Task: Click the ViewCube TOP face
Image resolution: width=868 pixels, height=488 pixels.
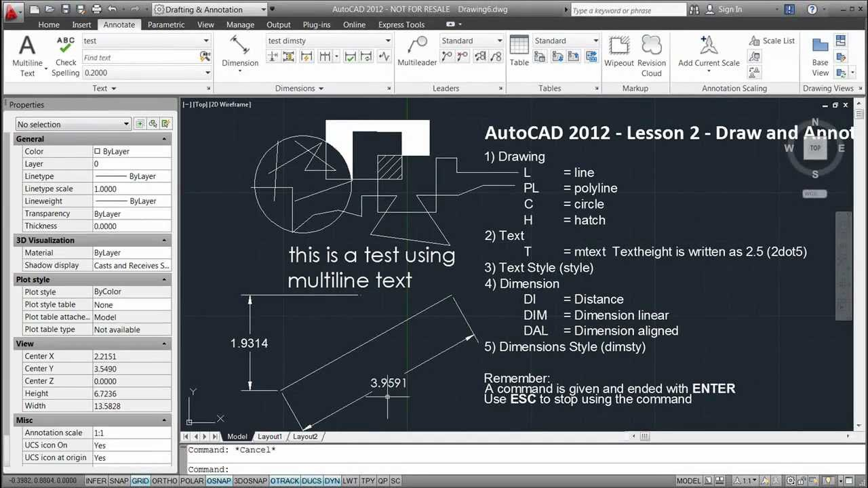Action: [815, 148]
